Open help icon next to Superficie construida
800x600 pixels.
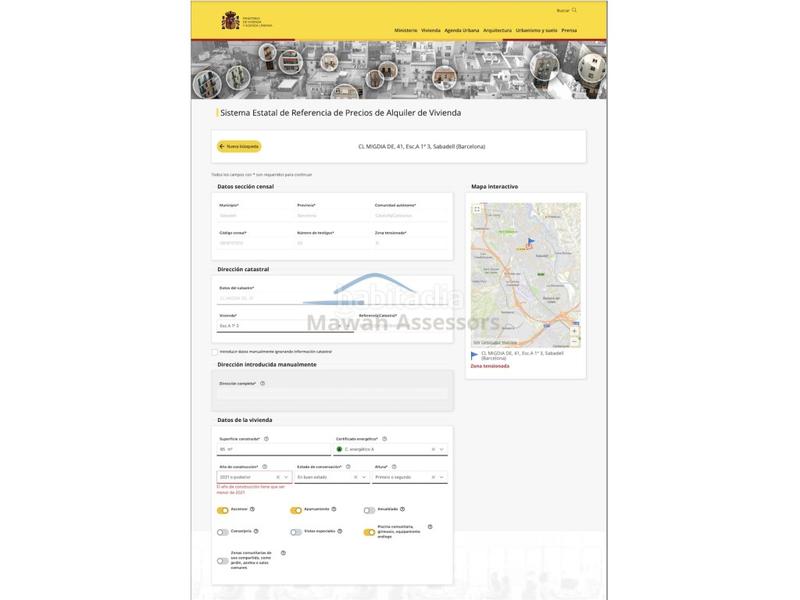(266, 438)
